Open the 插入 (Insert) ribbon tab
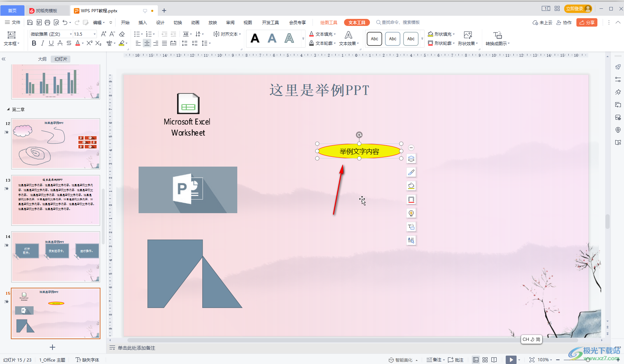The height and width of the screenshot is (364, 624). point(143,22)
